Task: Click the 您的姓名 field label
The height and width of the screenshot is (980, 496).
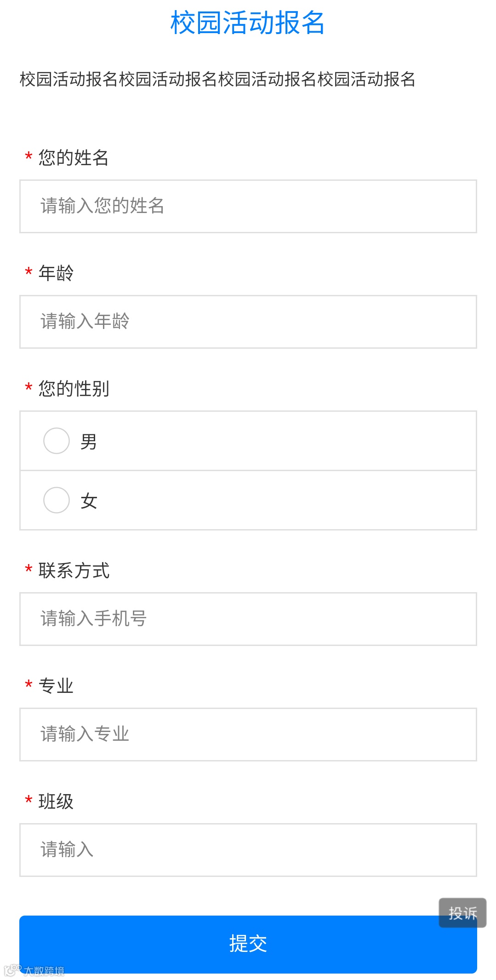Action: [x=74, y=158]
